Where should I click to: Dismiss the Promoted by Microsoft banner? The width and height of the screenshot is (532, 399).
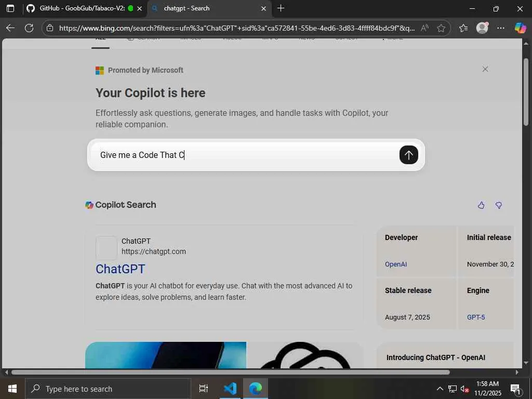[x=485, y=69]
